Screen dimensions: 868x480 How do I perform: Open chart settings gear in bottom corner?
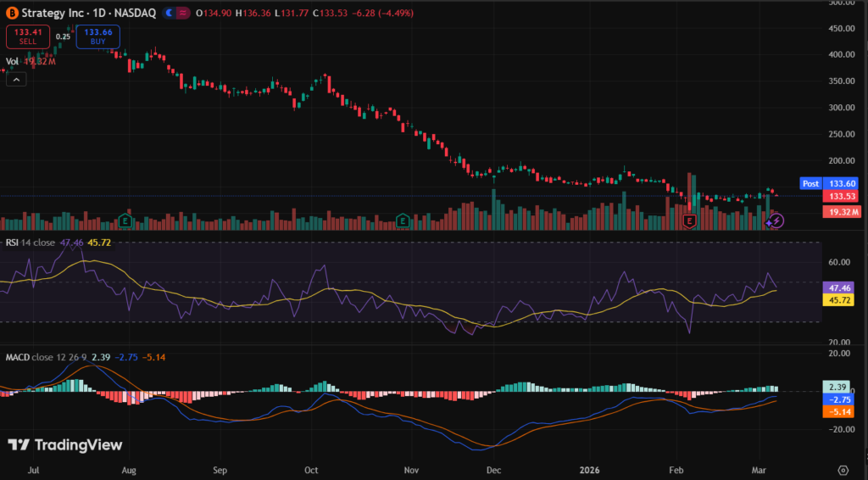click(x=843, y=469)
